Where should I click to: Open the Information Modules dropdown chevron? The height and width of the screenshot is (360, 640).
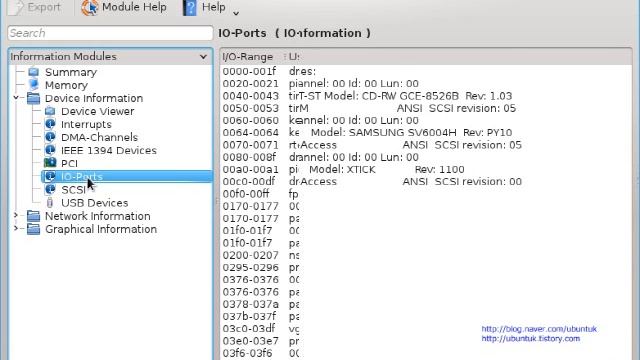tap(203, 57)
